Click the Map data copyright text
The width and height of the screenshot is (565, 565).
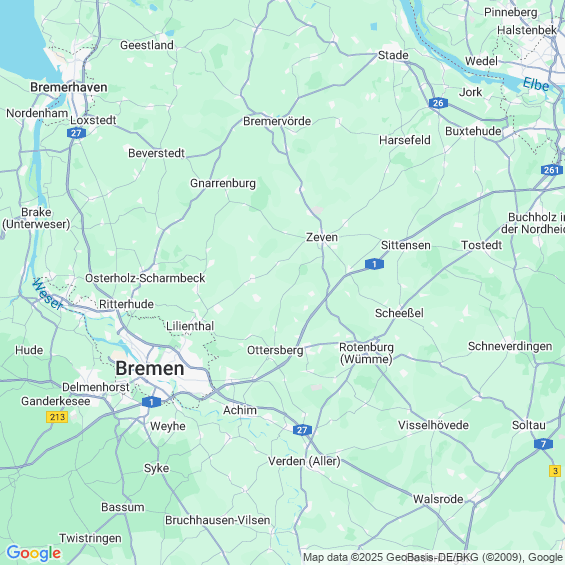coord(434,557)
